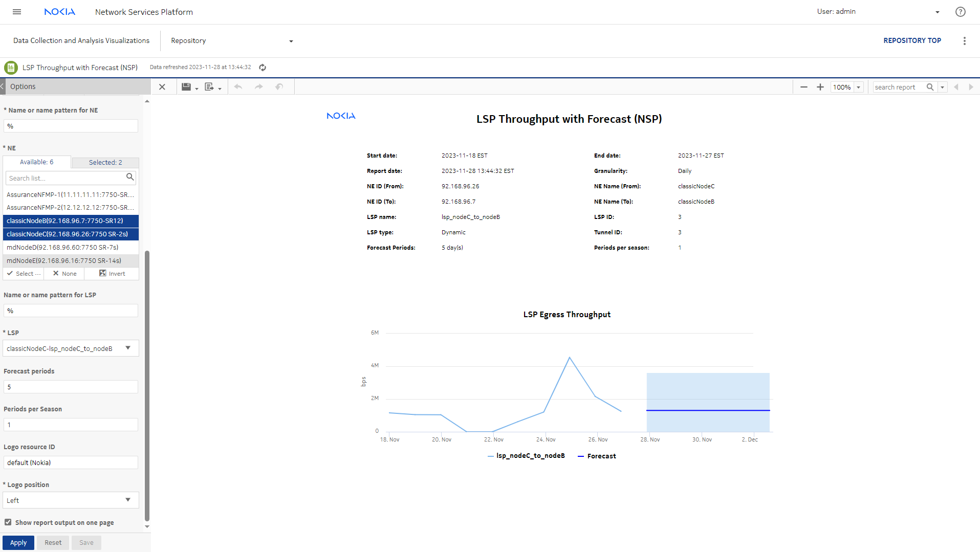Zoom in with the plus icon

tap(820, 87)
